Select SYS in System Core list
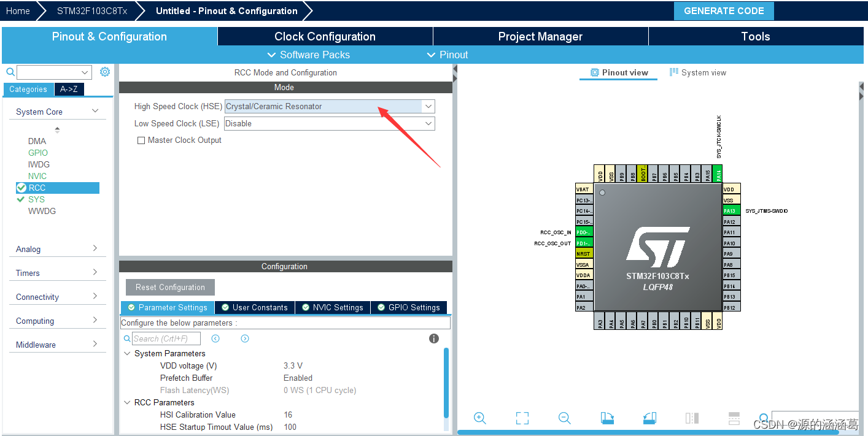The image size is (868, 436). point(36,199)
